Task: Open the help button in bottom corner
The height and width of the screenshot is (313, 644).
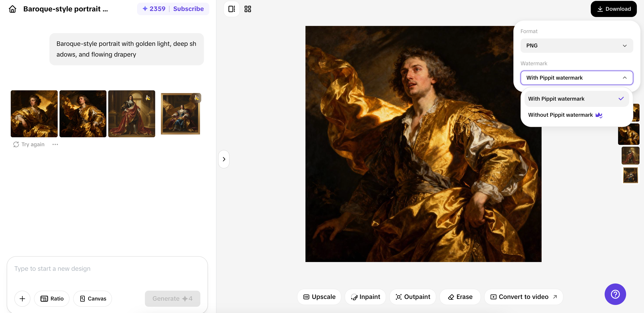Action: [x=615, y=294]
